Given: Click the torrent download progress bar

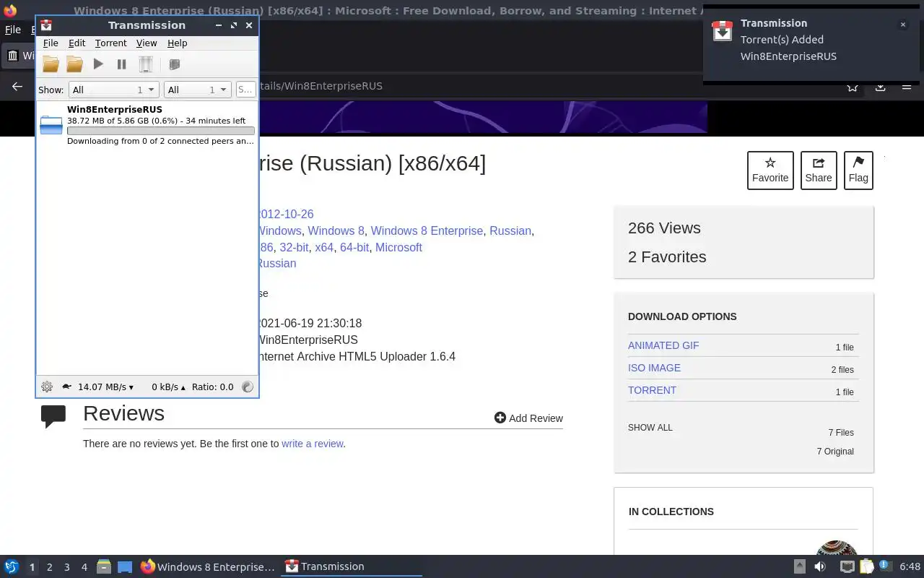Looking at the screenshot, I should (x=161, y=131).
